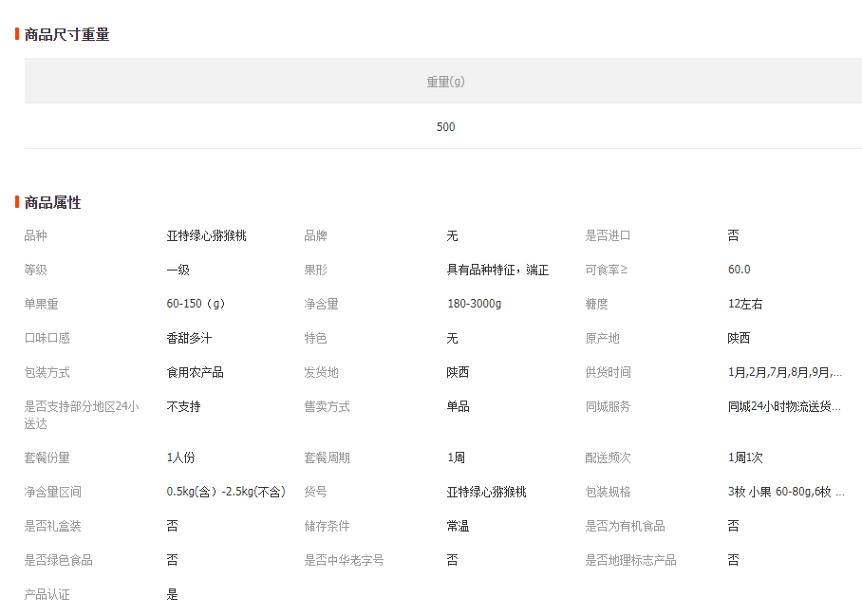Image resolution: width=862 pixels, height=616 pixels.
Task: Click the 净含量 value 180-3000g
Action: click(x=474, y=304)
